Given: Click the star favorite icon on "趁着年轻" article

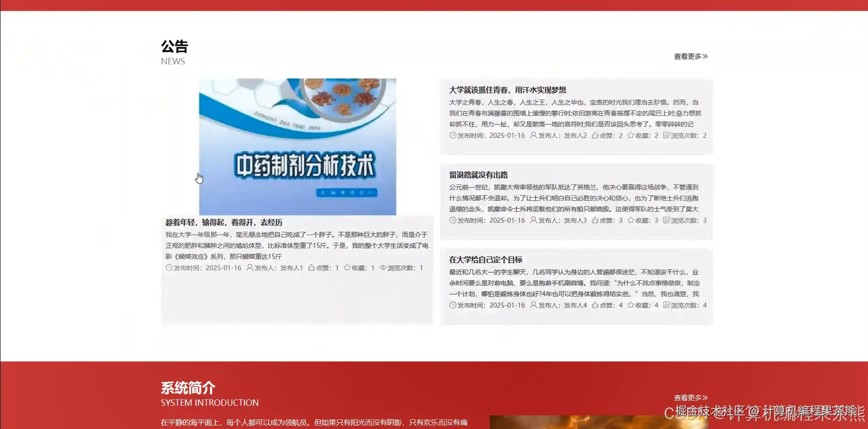Looking at the screenshot, I should pyautogui.click(x=346, y=268).
